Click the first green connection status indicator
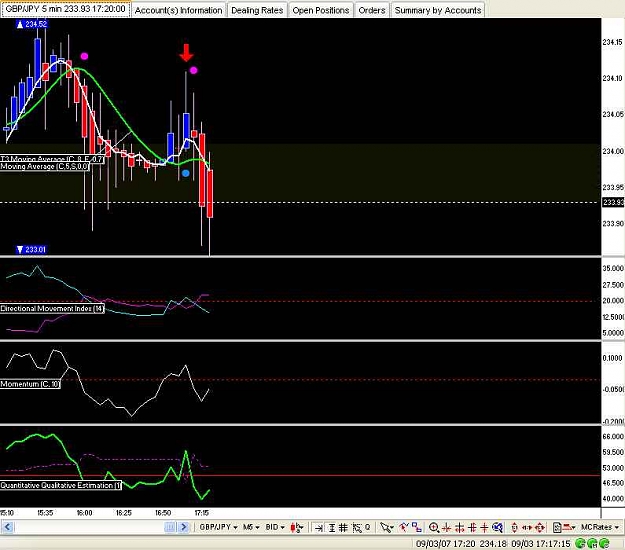 tap(581, 543)
